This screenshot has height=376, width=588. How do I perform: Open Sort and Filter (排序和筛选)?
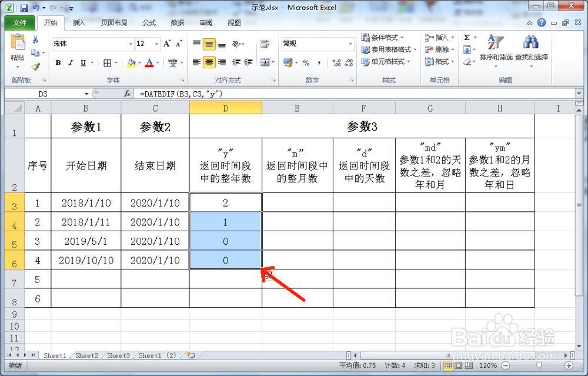click(495, 50)
